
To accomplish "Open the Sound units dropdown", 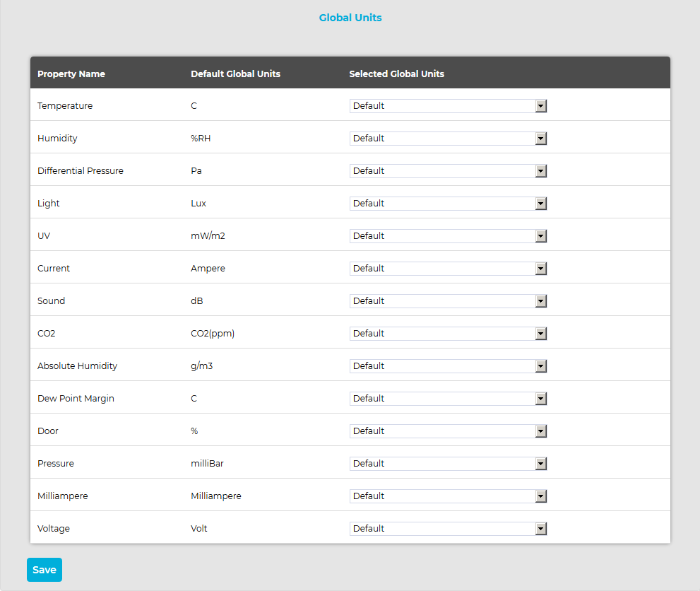I will [448, 301].
